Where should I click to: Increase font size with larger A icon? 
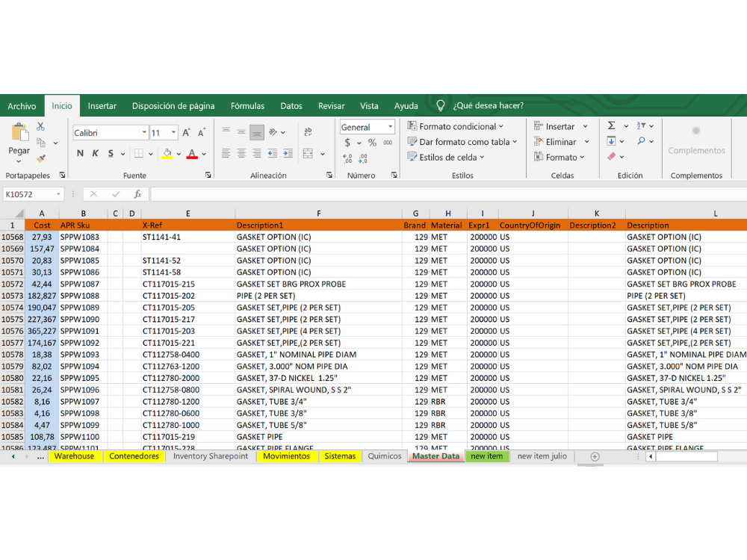[186, 132]
